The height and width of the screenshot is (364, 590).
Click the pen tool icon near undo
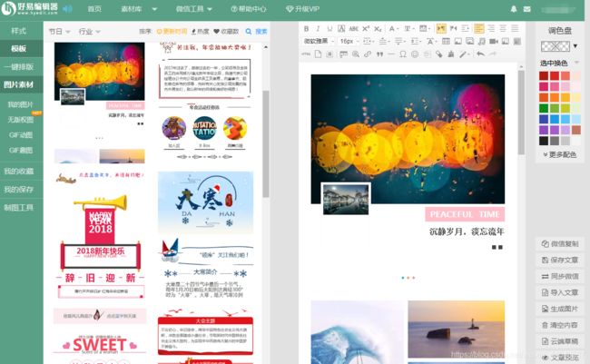pyautogui.click(x=463, y=54)
